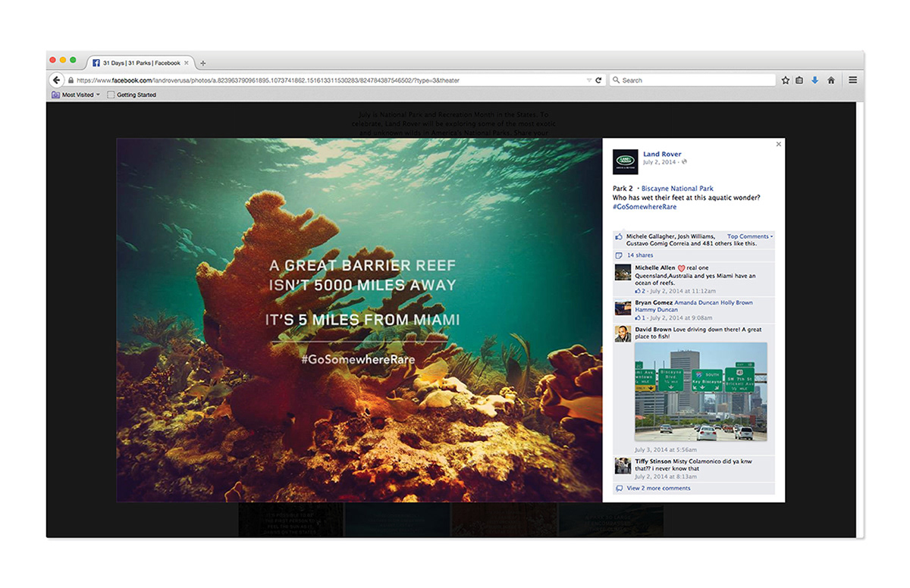Go back with the browser back arrow

(x=57, y=80)
